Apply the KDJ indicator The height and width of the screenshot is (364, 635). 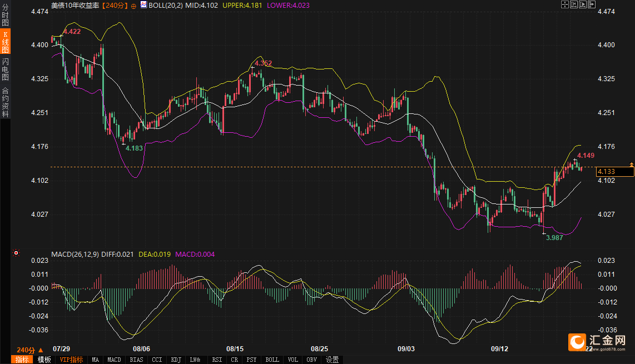pos(176,360)
